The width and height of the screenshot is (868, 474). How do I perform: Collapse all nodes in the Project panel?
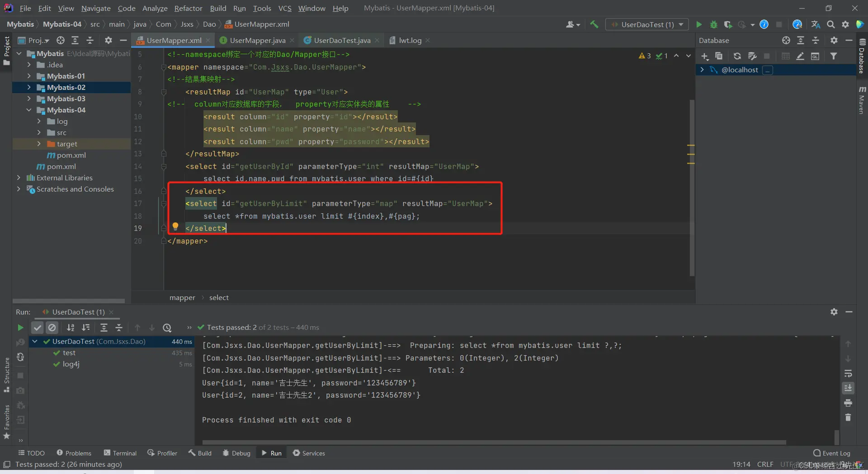[x=90, y=40]
